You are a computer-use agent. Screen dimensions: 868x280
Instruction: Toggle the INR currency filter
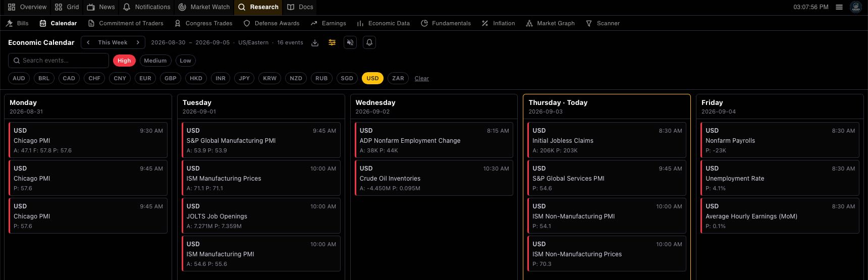point(221,78)
